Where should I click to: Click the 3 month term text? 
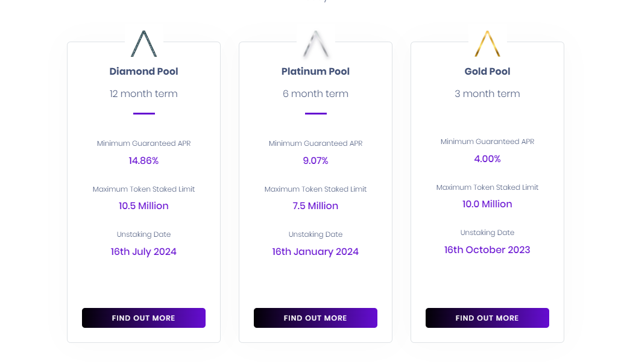[487, 94]
